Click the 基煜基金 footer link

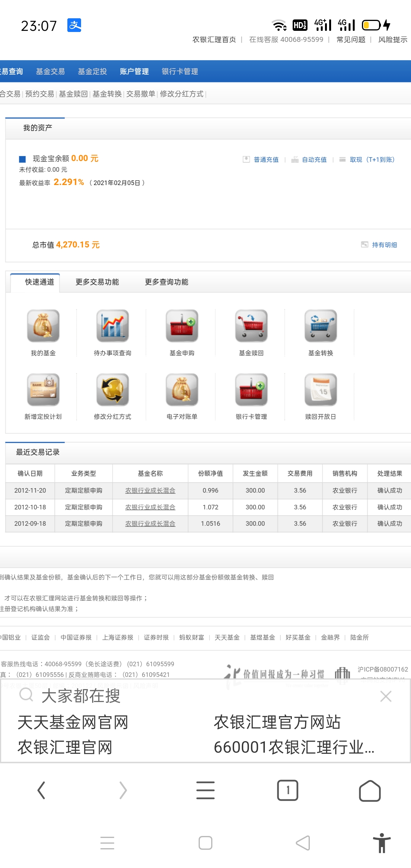pos(262,637)
